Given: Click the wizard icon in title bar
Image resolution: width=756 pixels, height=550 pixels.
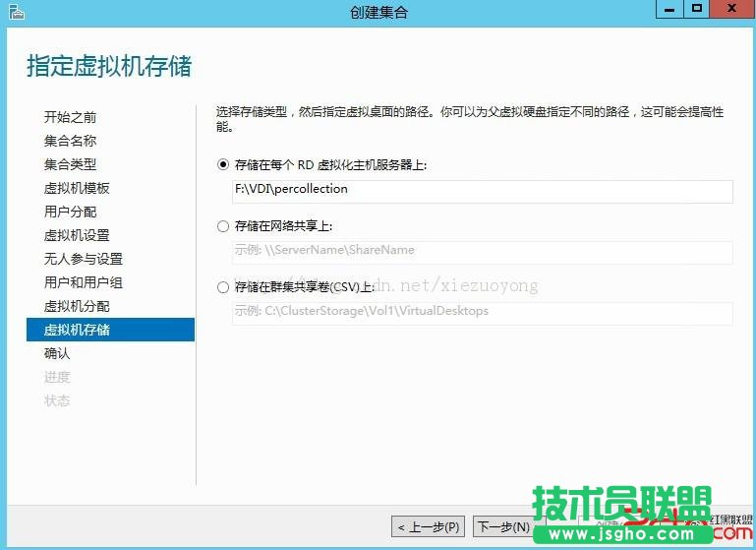Looking at the screenshot, I should (x=17, y=11).
